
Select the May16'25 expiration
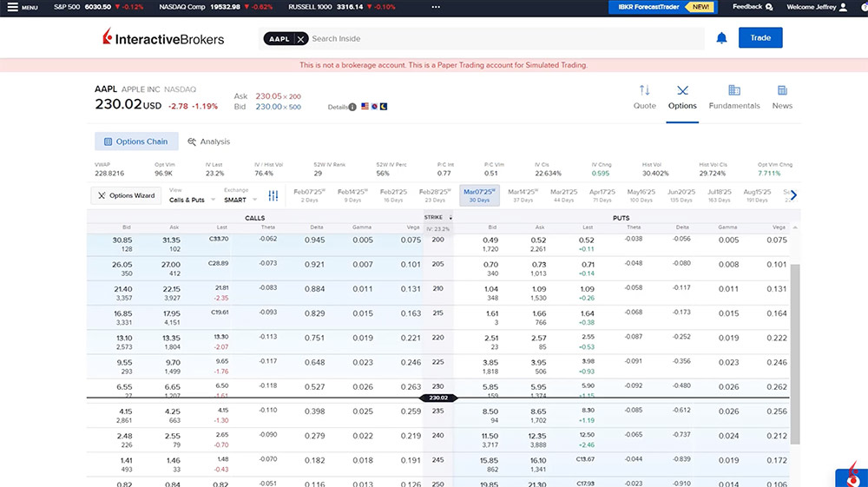coord(641,195)
